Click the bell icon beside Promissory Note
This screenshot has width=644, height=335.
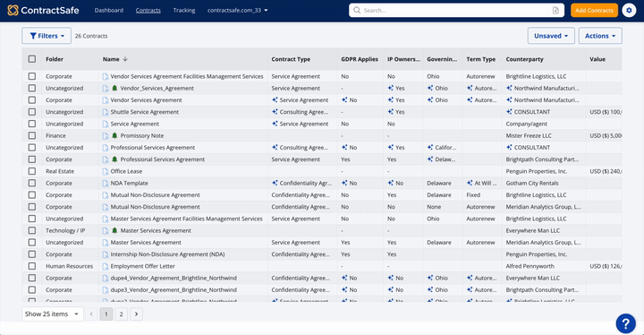pyautogui.click(x=114, y=135)
